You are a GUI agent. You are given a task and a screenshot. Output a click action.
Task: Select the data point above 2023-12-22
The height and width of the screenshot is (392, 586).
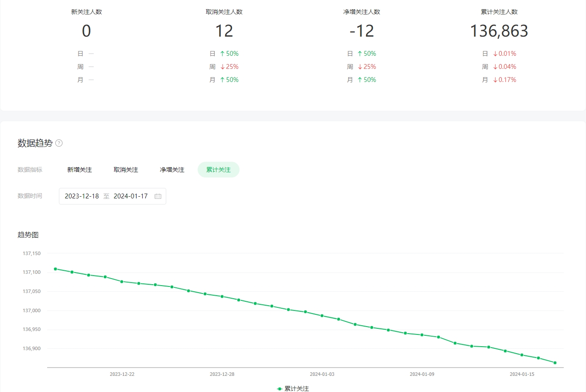tap(122, 282)
